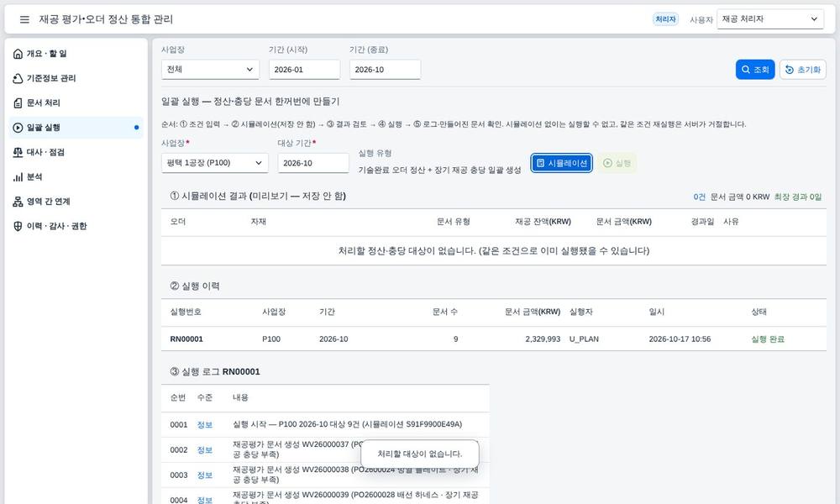This screenshot has width=840, height=504.
Task: Click the 기간 (종료) 2026-10 field
Action: coord(385,70)
